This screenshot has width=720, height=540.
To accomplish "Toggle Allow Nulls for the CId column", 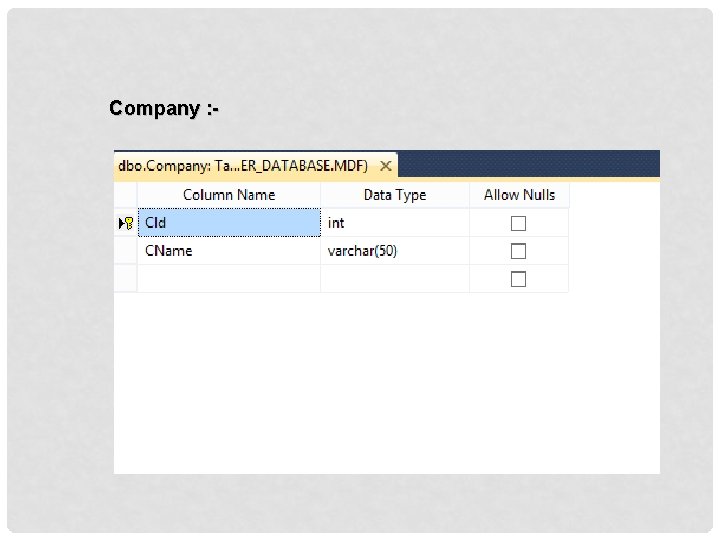I will 518,223.
